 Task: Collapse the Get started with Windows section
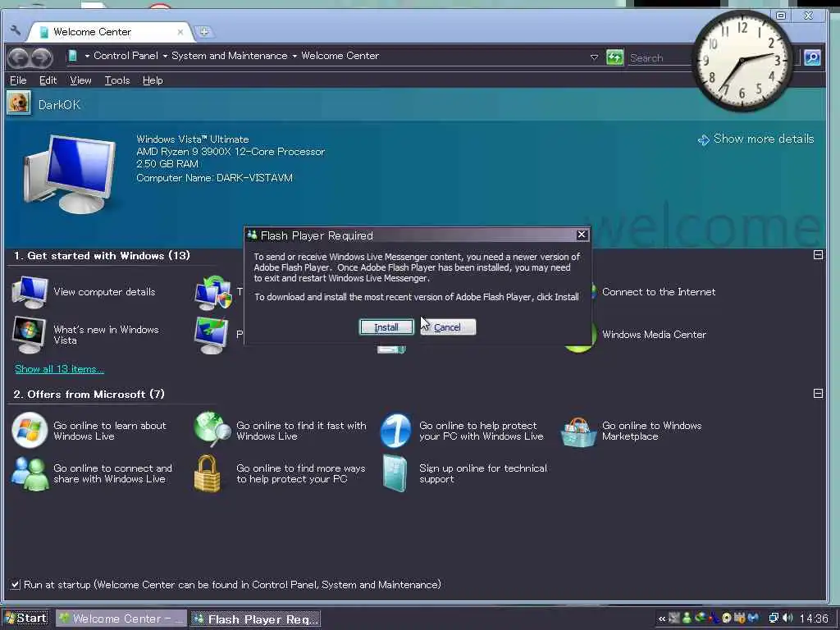click(818, 255)
